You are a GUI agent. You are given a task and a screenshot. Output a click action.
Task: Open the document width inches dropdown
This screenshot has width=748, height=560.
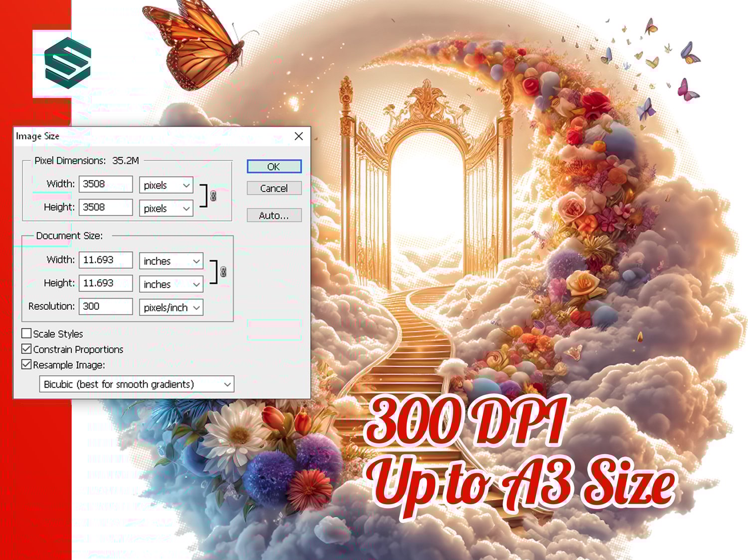tap(171, 261)
